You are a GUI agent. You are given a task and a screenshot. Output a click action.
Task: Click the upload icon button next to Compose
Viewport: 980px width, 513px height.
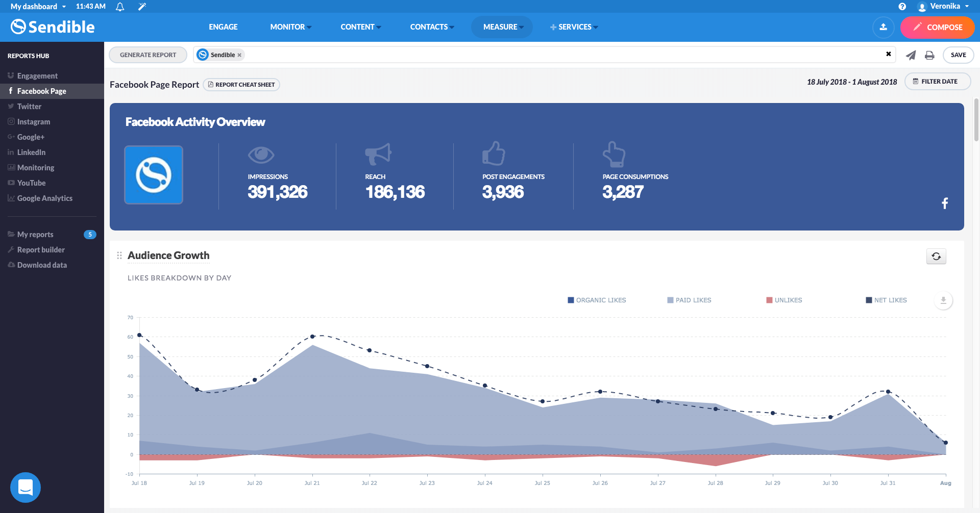[x=884, y=27]
